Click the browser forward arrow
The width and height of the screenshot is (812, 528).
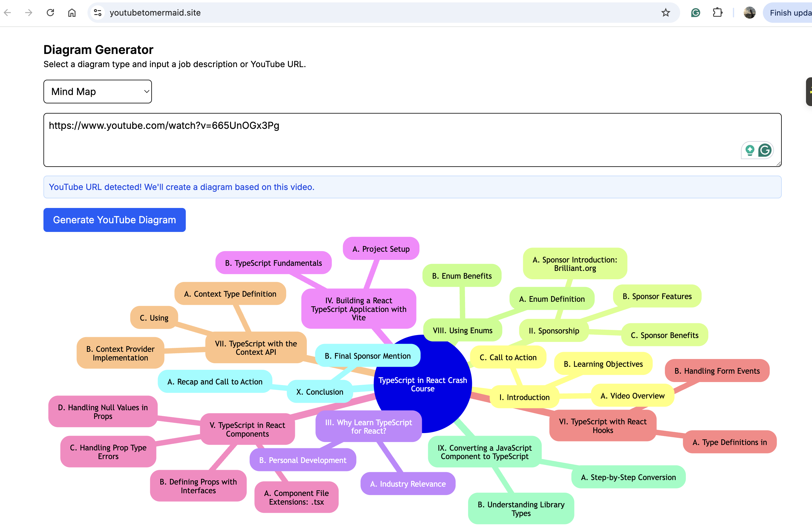[29, 13]
